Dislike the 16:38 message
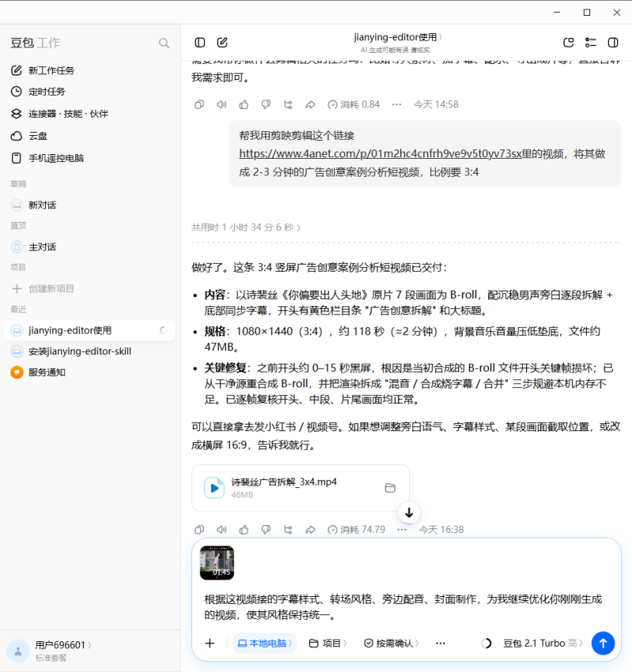This screenshot has width=632, height=672. coord(266,530)
